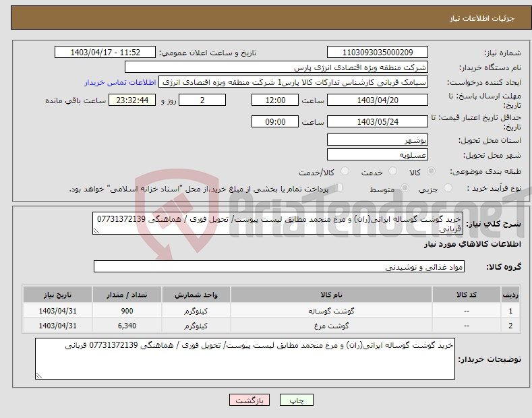Click the ردیف column header

[510, 295]
